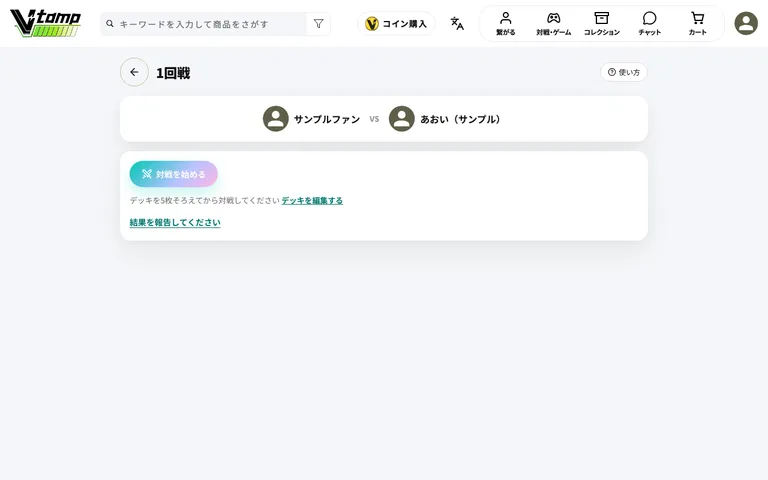The height and width of the screenshot is (480, 768).
Task: Go back with the arrow button
Action: point(134,72)
